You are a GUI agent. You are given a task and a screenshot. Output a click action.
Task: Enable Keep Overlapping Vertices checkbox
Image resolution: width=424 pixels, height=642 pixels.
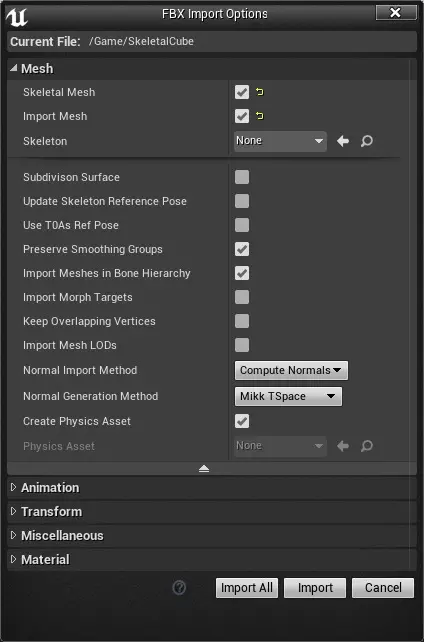coord(242,321)
